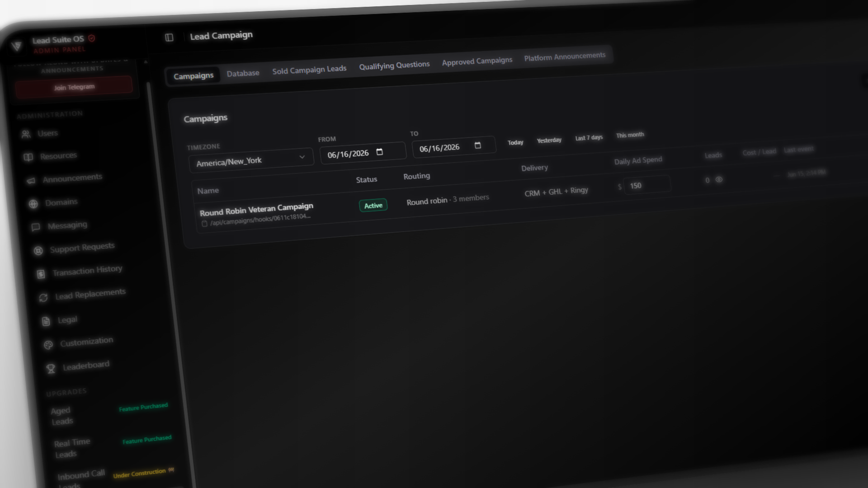Click the Legal document icon

coord(46,321)
